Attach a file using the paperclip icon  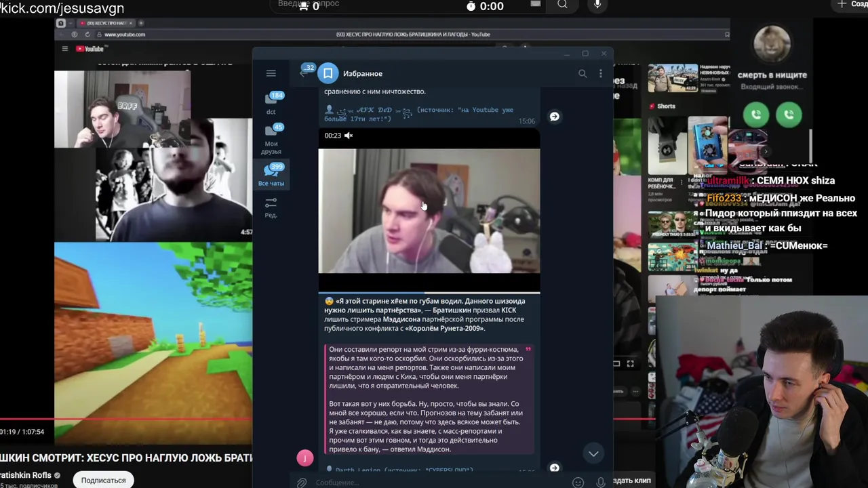coord(302,482)
